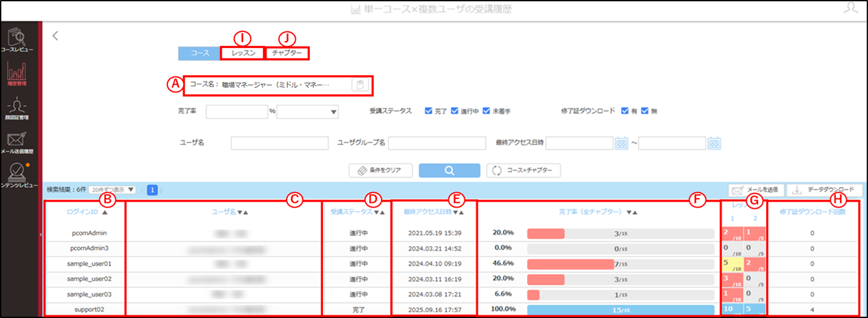Toggle 無 certificate download checkbox
Screen dimensions: 868x318
(645, 111)
